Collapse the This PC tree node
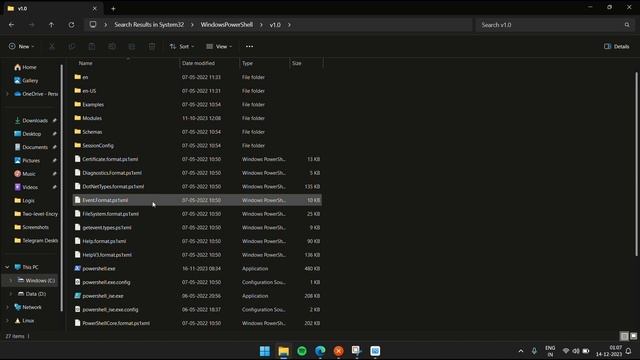 click(7, 267)
